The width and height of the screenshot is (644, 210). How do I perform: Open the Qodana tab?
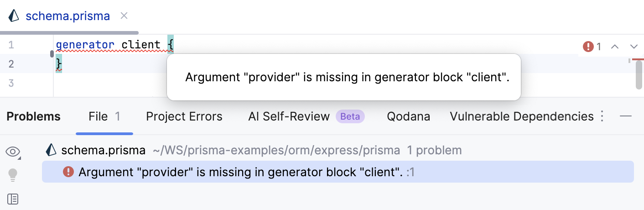tap(408, 117)
